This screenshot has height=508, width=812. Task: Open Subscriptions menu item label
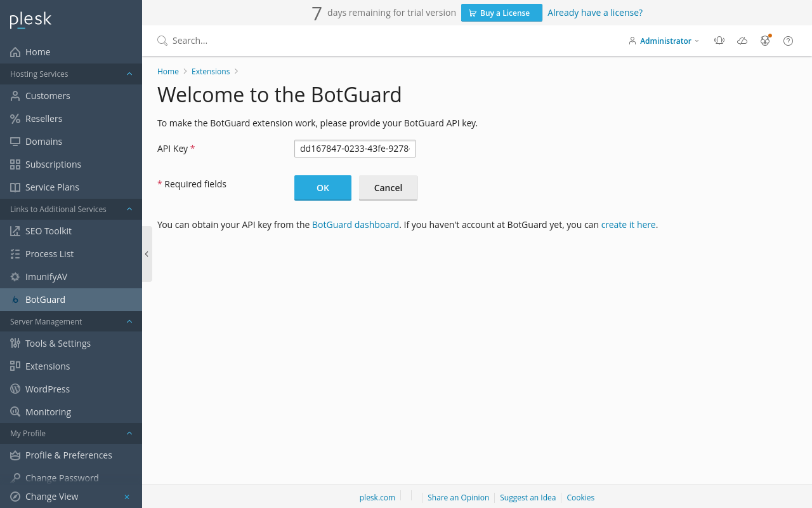coord(53,164)
